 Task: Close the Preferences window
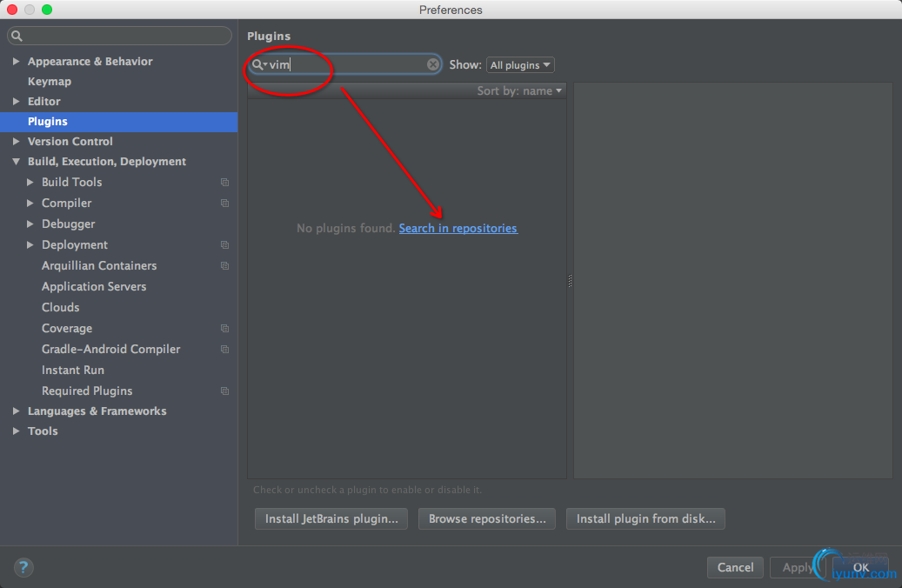coord(12,10)
